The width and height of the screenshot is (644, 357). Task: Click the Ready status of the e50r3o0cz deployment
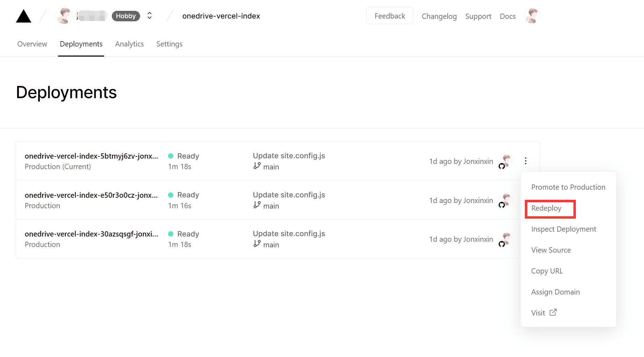click(183, 195)
